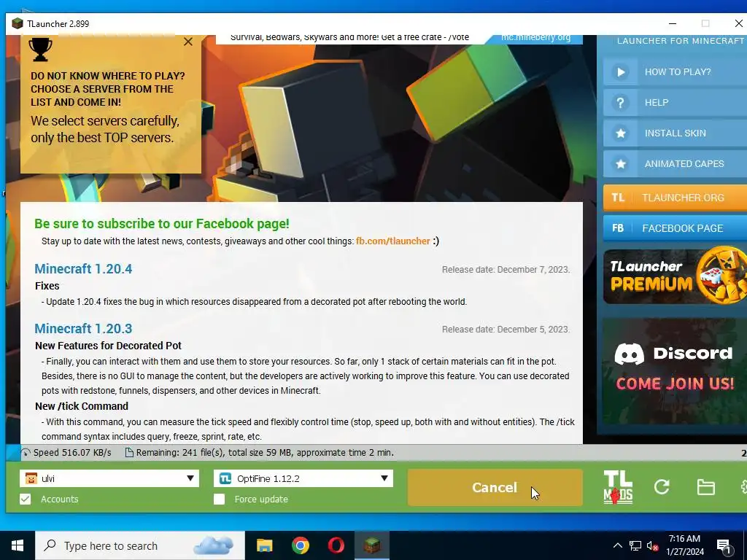This screenshot has width=747, height=560.
Task: Click the muted volume tray icon
Action: 653,545
